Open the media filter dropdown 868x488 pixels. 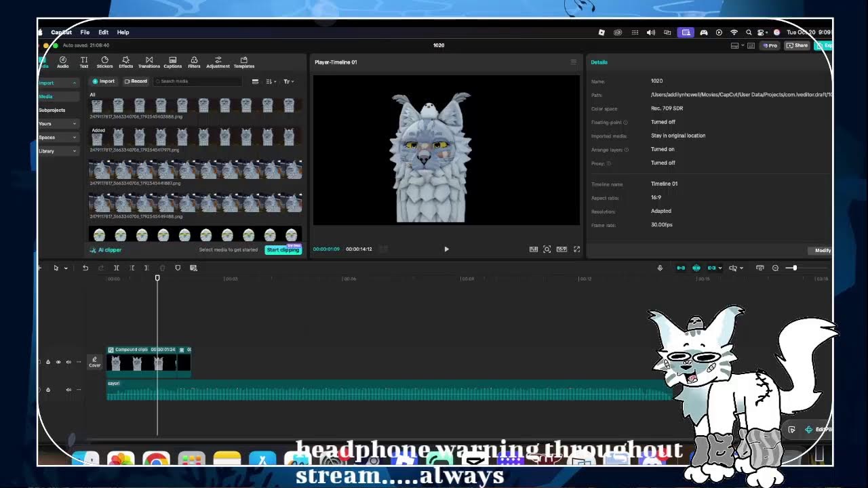coord(288,81)
